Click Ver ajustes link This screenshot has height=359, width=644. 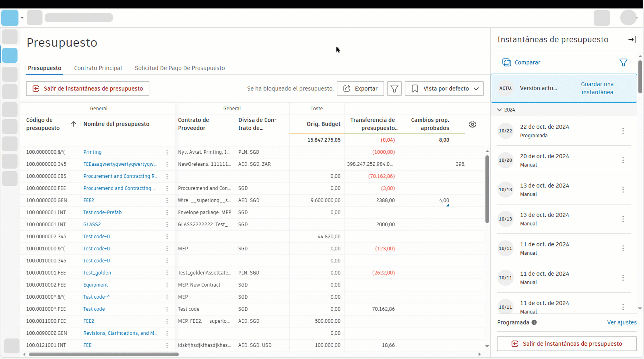621,322
